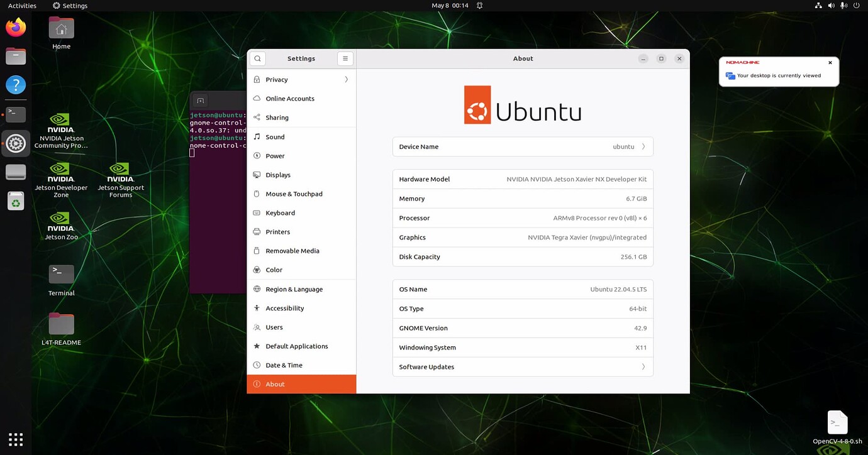Launch Firefox from the dock
Viewport: 868px width, 455px height.
15,27
